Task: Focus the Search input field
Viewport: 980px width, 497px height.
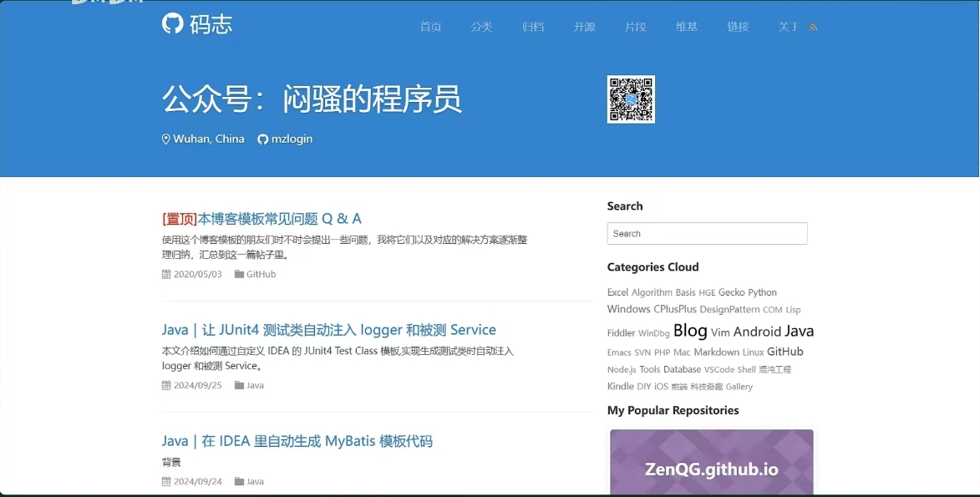Action: 707,233
